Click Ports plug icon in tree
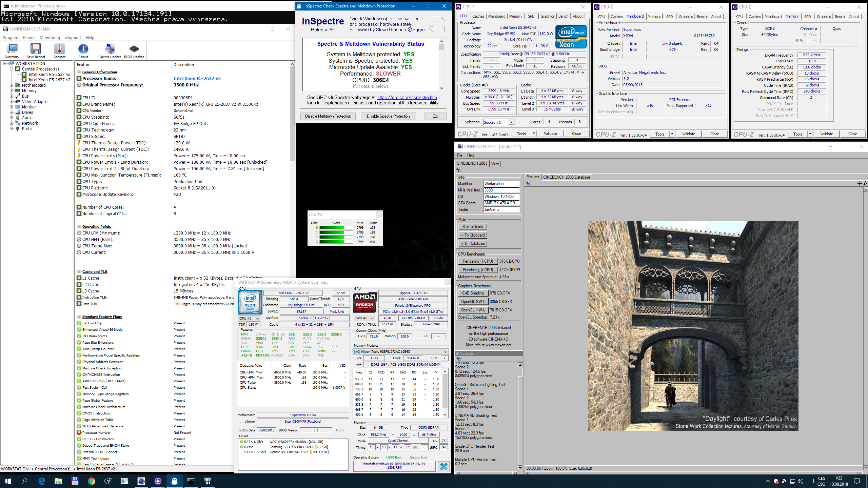 pyautogui.click(x=18, y=129)
